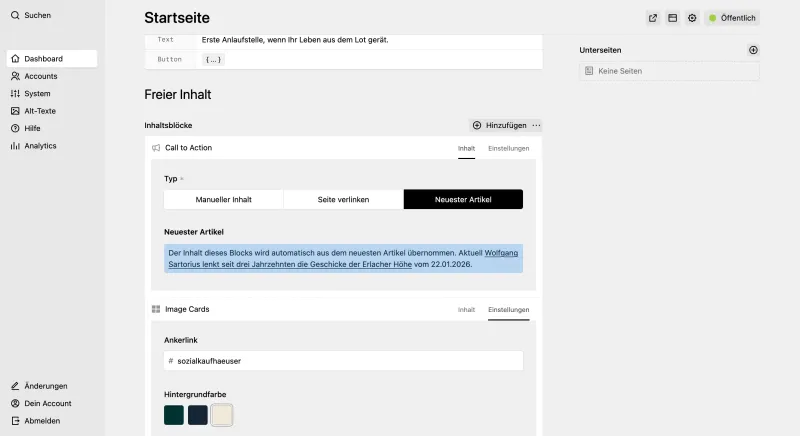This screenshot has height=436, width=800.
Task: Expand the Button field braces preview
Action: coord(213,60)
